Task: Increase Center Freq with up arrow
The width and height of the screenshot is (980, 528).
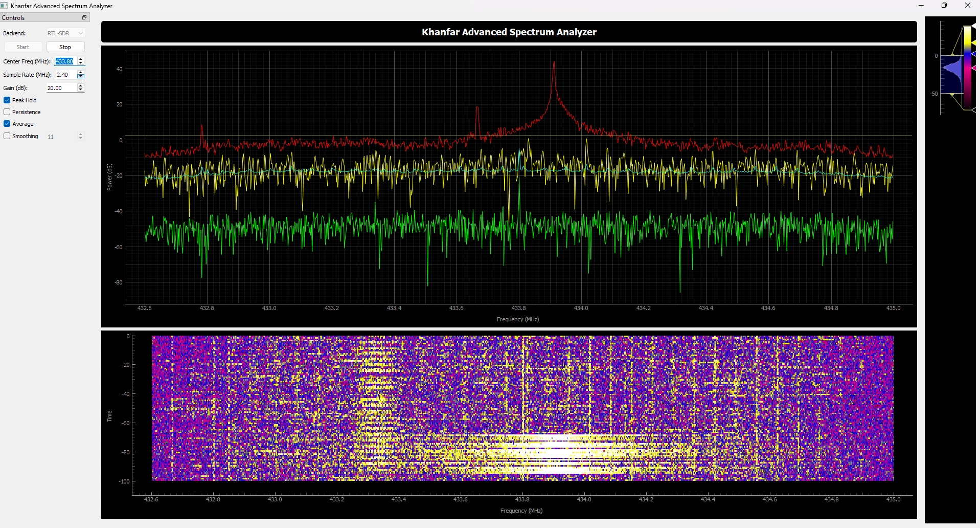Action: tap(80, 59)
